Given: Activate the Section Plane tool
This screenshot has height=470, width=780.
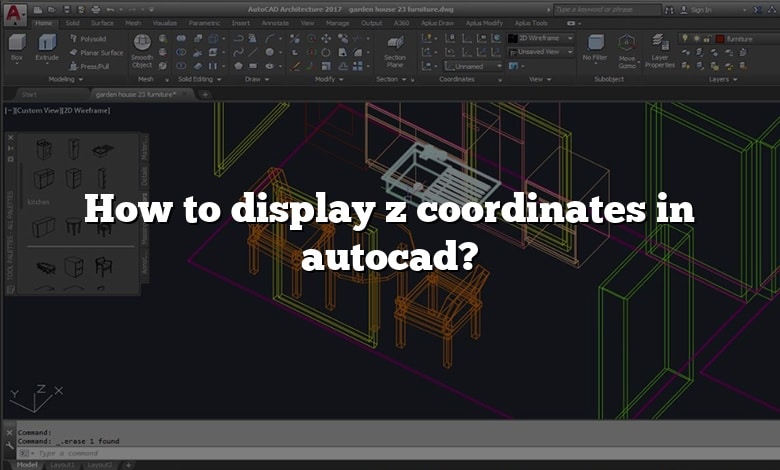Looking at the screenshot, I should click(x=395, y=52).
